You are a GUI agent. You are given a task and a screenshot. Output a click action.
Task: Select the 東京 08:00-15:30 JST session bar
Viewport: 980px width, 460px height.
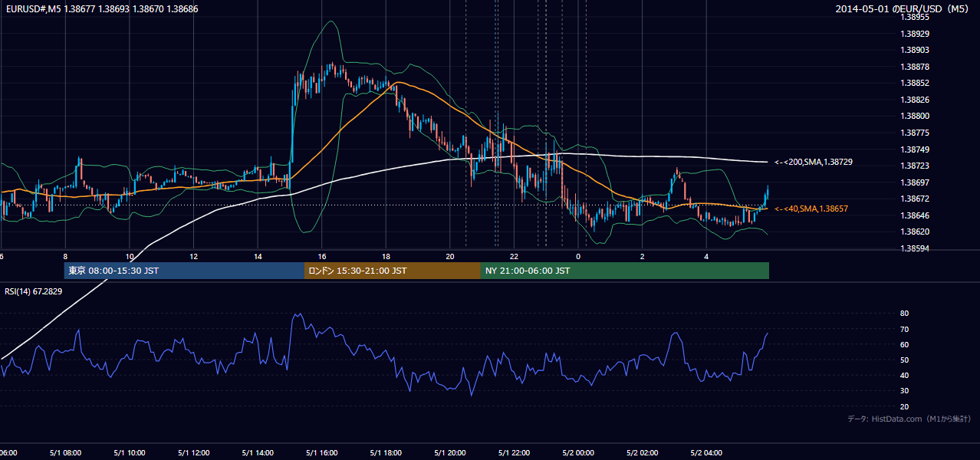click(x=184, y=271)
